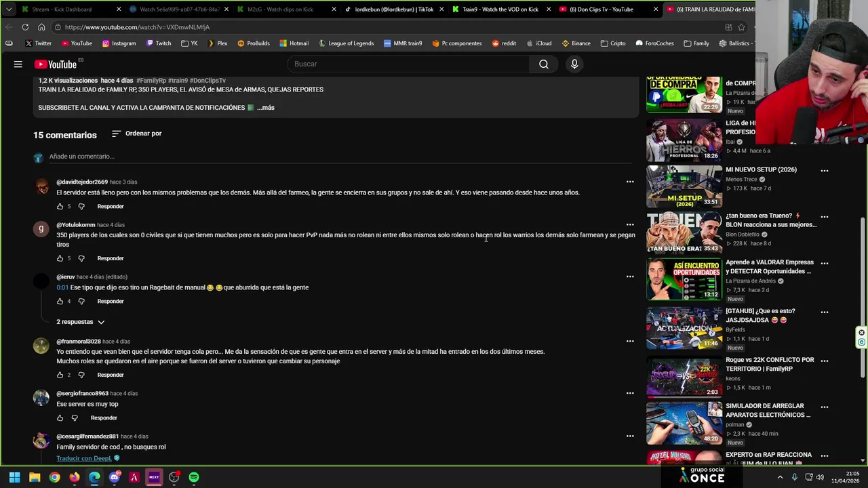The width and height of the screenshot is (868, 488).
Task: Open the browser tab list dropdown
Action: 9,9
